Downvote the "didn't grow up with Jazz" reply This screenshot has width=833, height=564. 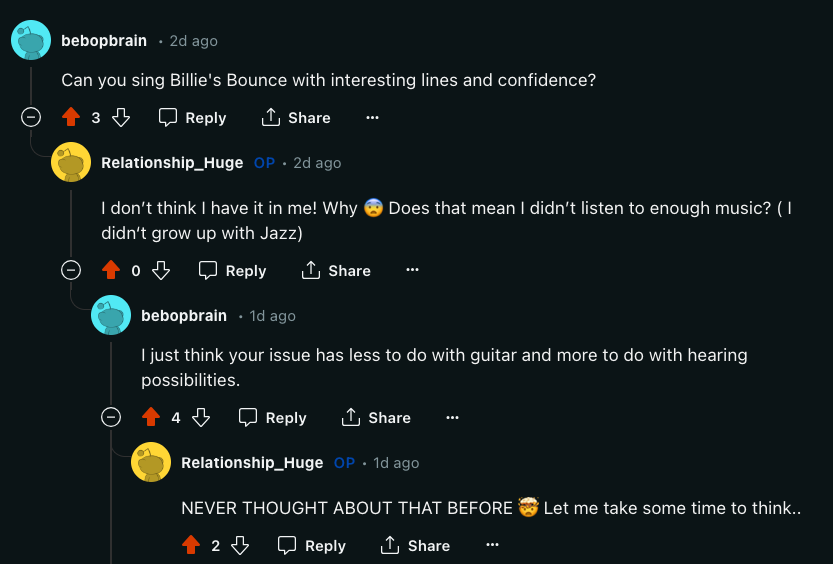pos(161,271)
